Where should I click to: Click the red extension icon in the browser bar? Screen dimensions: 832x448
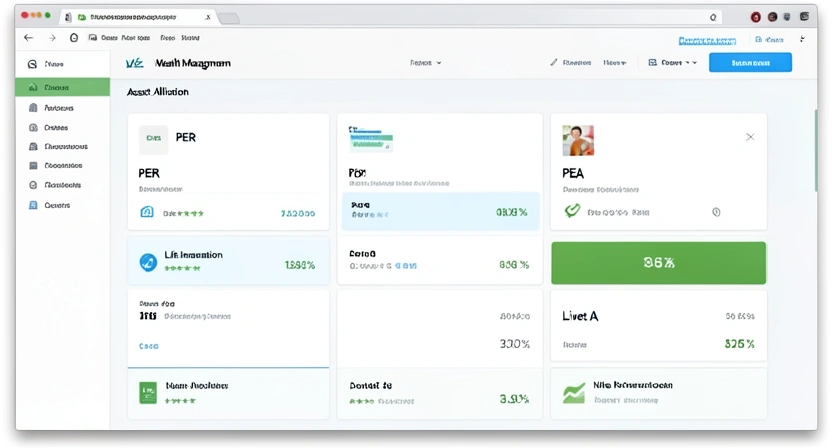pos(756,17)
